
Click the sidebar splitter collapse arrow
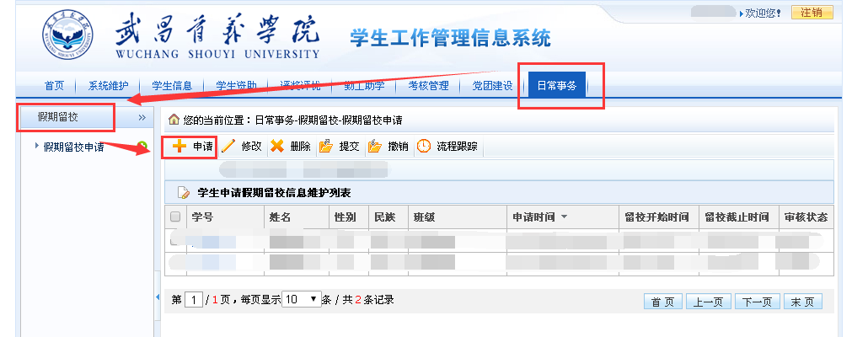pyautogui.click(x=158, y=298)
